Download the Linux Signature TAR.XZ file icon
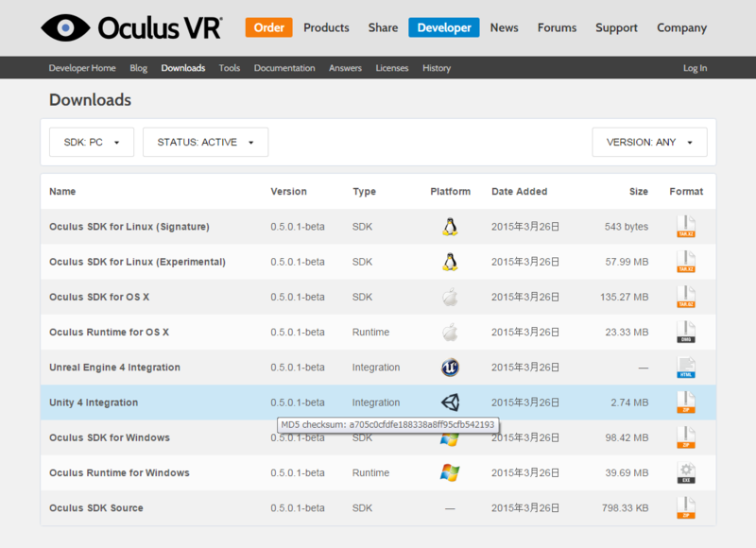 [x=686, y=227]
